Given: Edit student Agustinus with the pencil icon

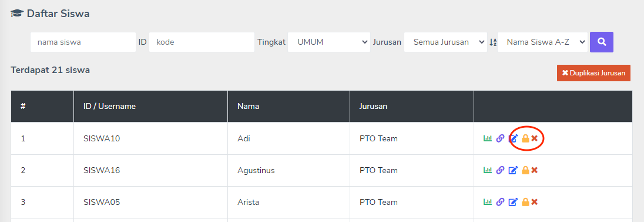Looking at the screenshot, I should tap(514, 170).
